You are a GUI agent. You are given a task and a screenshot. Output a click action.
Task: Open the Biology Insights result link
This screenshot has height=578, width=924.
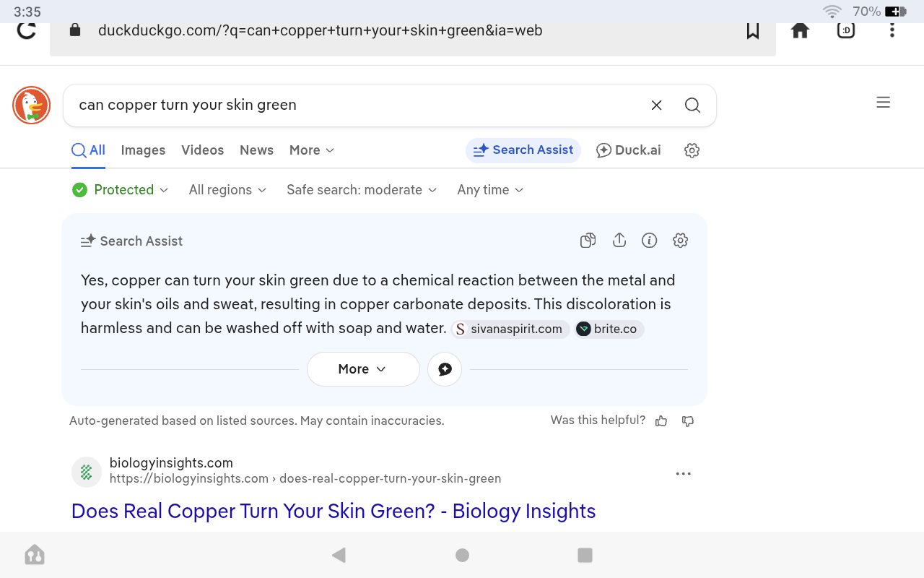tap(333, 511)
